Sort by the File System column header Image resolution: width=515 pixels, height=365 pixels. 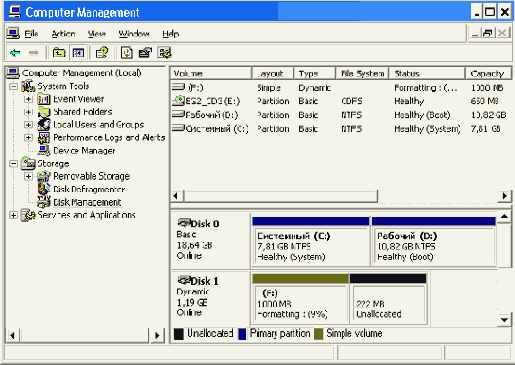point(362,73)
